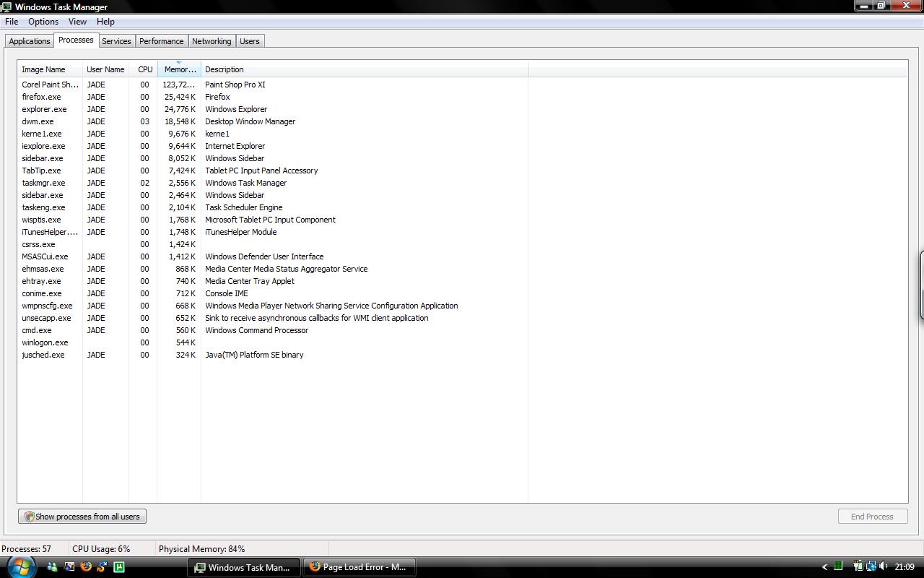Sort by CPU column header
This screenshot has height=578, width=924.
143,69
